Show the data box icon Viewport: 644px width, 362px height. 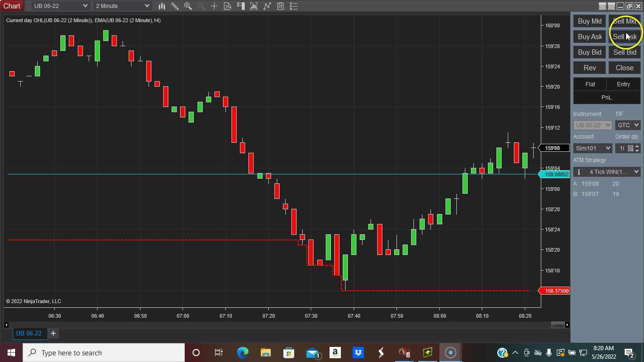227,6
